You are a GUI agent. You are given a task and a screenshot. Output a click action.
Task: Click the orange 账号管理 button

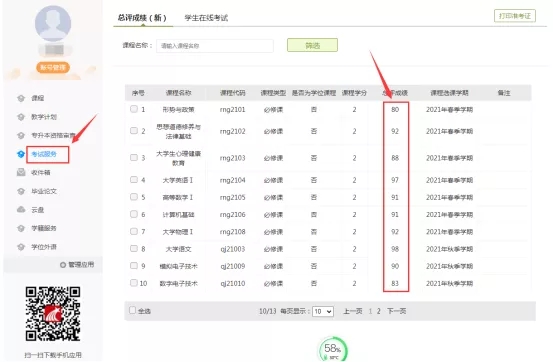(53, 67)
